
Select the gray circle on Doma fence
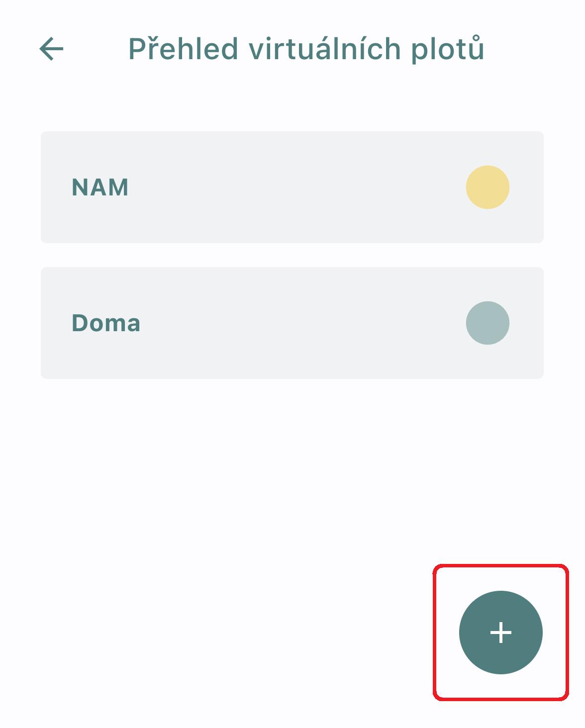[x=487, y=323]
